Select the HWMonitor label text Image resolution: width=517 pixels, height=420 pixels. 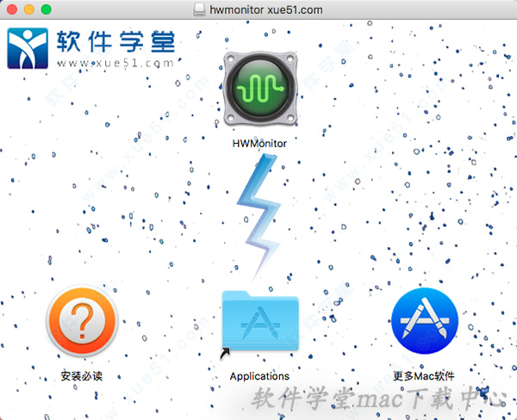[x=259, y=144]
